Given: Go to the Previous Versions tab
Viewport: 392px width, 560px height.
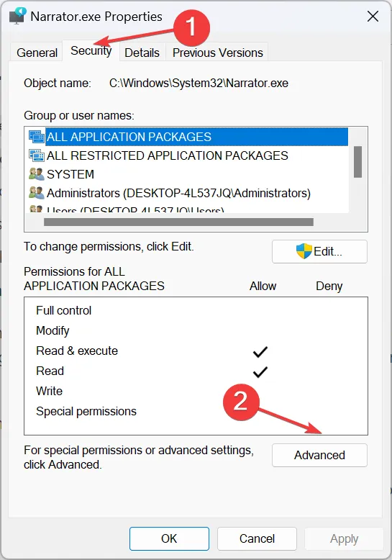Looking at the screenshot, I should pyautogui.click(x=217, y=53).
